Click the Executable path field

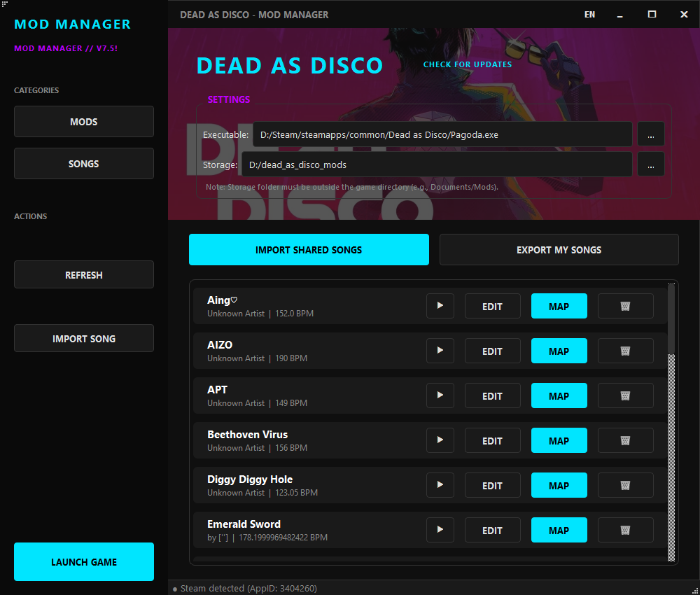point(442,134)
